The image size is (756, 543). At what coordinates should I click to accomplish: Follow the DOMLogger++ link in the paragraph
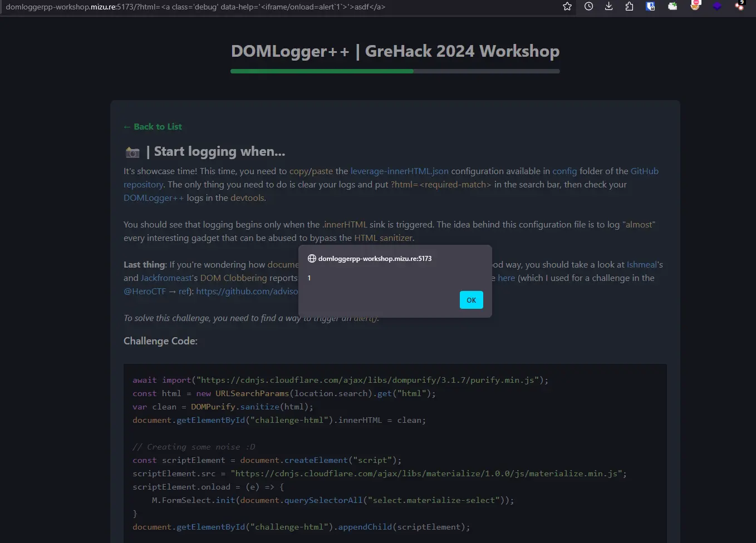[x=153, y=198]
